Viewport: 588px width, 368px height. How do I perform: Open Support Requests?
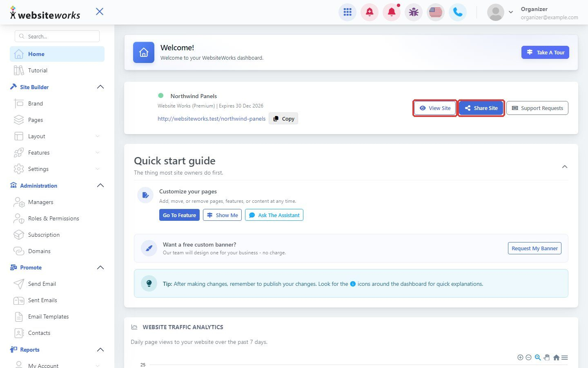[x=537, y=108]
